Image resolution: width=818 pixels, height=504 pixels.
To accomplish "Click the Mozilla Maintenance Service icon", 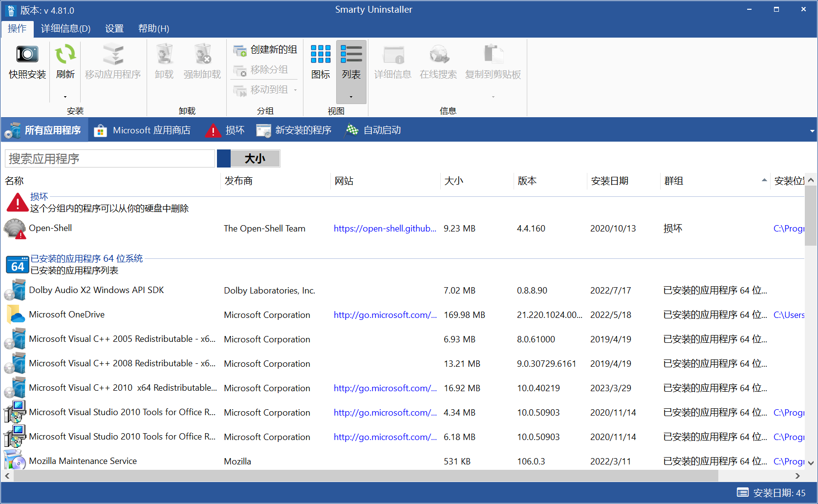I will coord(15,460).
